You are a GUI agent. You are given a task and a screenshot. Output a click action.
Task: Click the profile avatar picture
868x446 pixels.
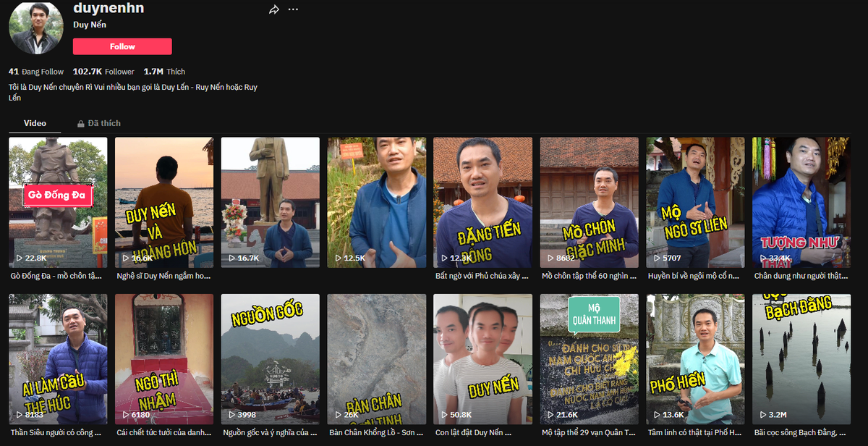(35, 27)
